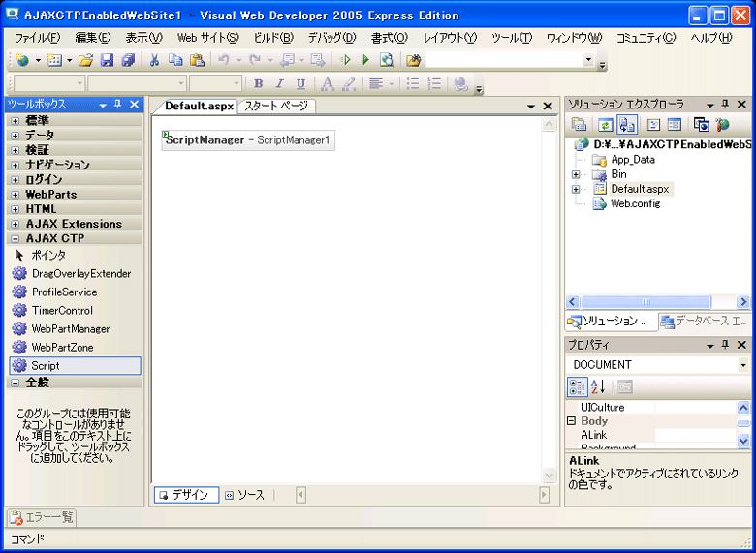Collapse the Body property category
The height and width of the screenshot is (553, 756).
point(571,421)
